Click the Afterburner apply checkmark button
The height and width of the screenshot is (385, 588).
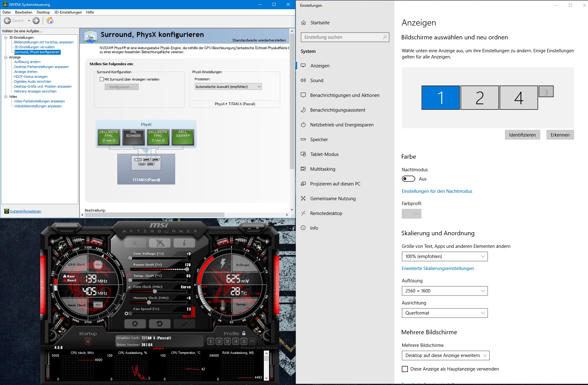coord(184,323)
